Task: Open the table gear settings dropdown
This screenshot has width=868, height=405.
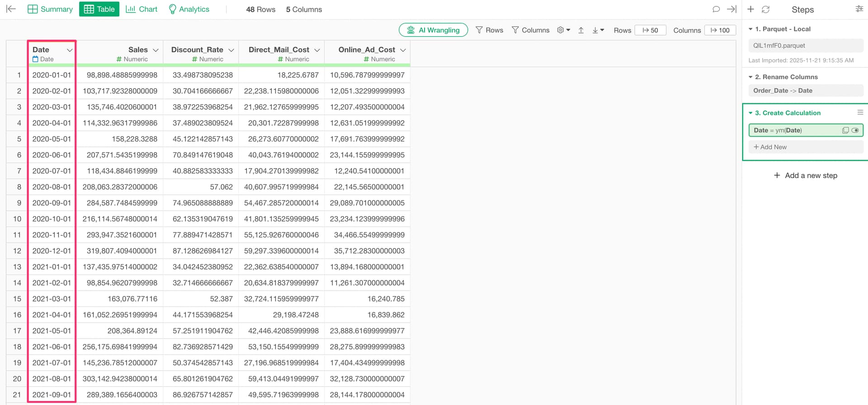Action: point(563,30)
